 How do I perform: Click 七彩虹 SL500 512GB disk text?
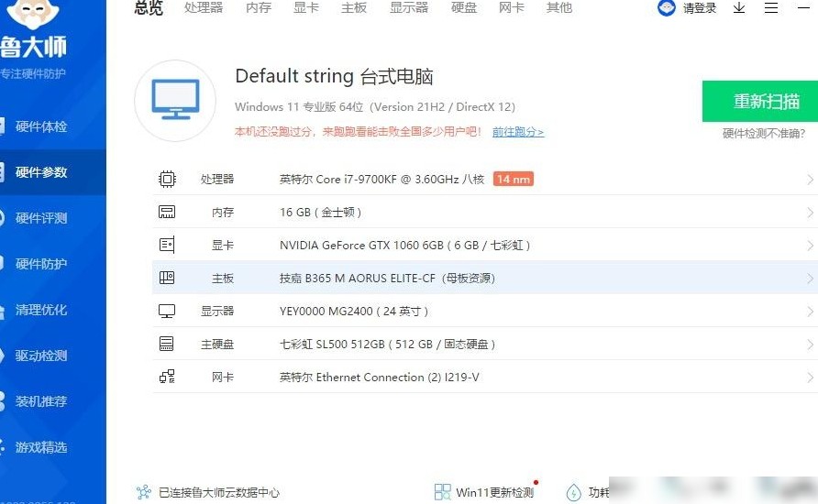[387, 344]
